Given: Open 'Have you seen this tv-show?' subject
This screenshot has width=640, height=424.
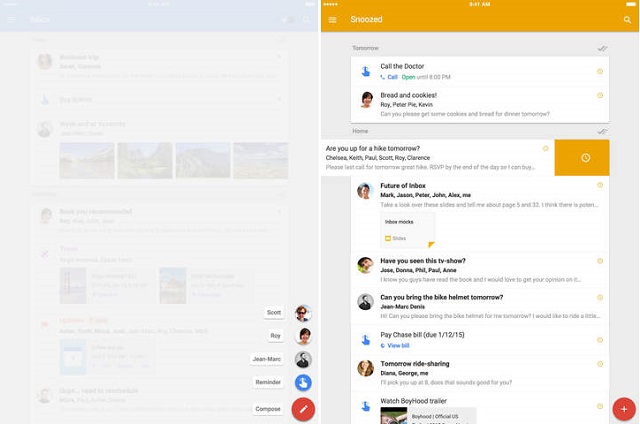Looking at the screenshot, I should point(423,261).
